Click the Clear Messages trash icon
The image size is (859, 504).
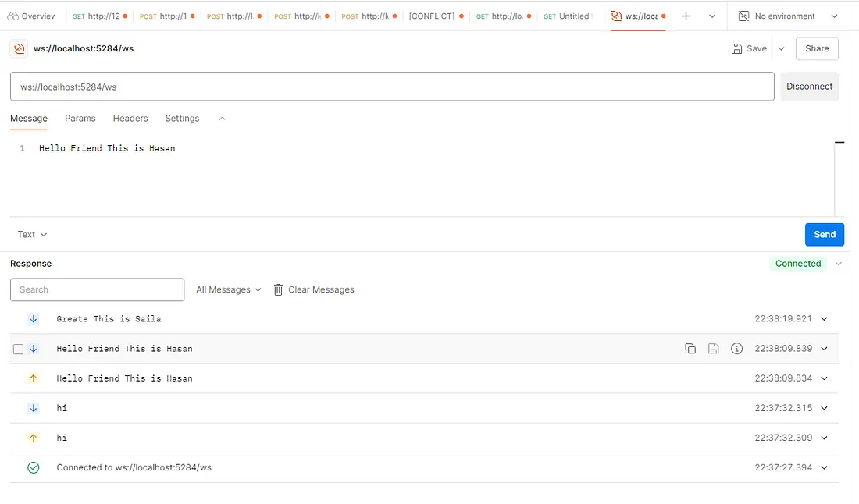click(x=278, y=289)
